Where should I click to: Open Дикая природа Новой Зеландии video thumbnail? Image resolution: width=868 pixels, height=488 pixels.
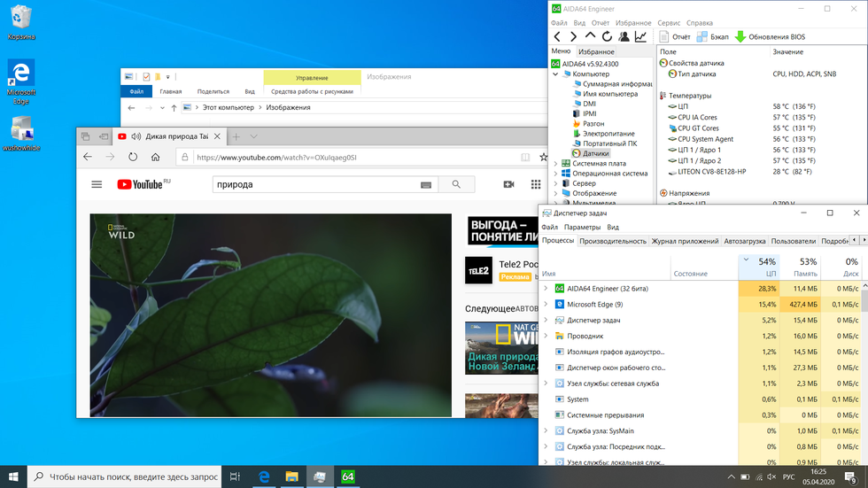(x=501, y=348)
